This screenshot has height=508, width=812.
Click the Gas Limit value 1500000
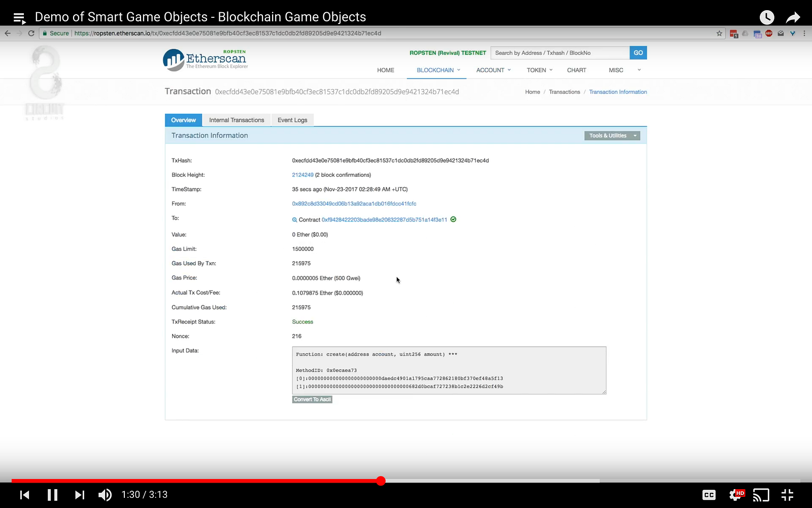303,249
